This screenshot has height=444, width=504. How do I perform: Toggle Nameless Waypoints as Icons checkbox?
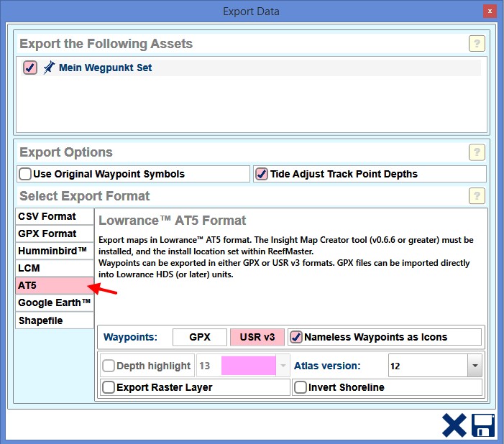click(295, 337)
